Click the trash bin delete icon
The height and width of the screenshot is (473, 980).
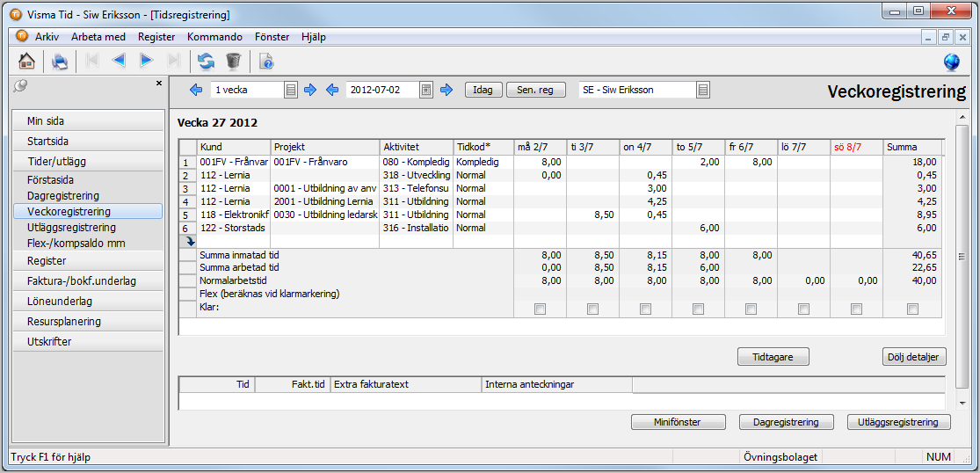pyautogui.click(x=233, y=61)
